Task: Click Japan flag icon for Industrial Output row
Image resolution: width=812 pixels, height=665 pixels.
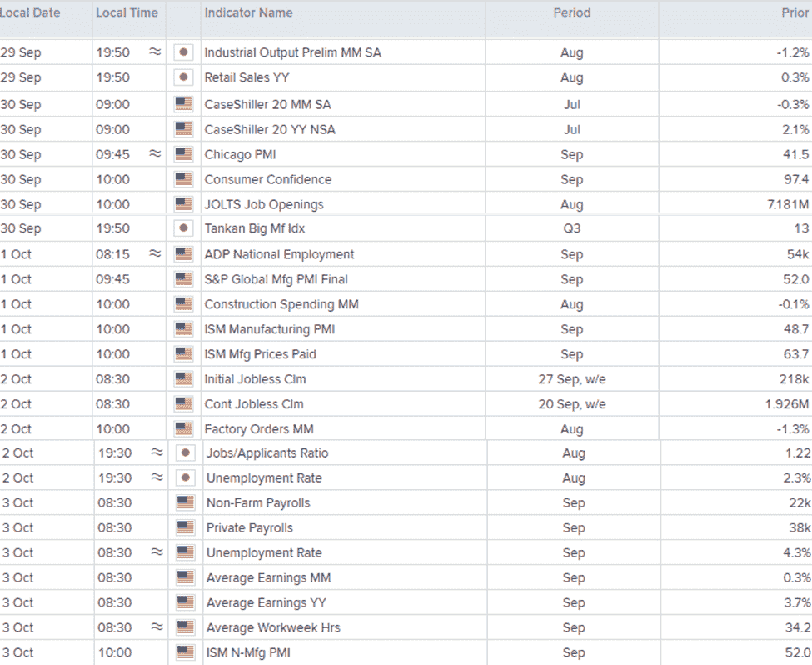Action: pyautogui.click(x=183, y=52)
